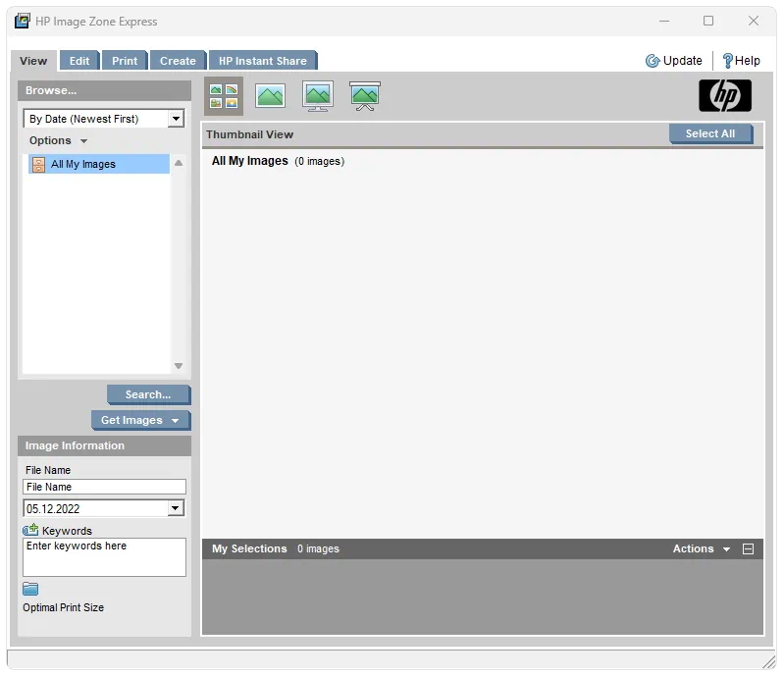The width and height of the screenshot is (784, 677).
Task: Click the HP Image Zone Express title icon
Action: 23,21
